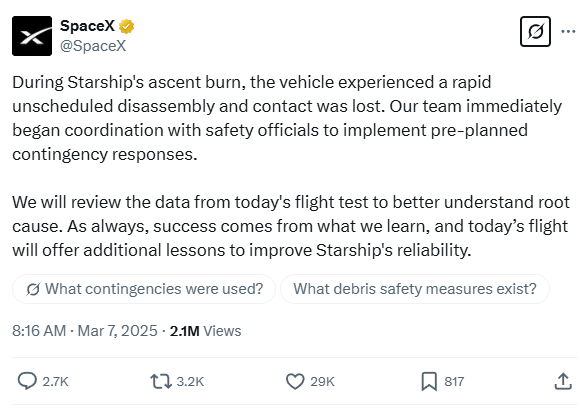Repost using the retweet arrows icon
This screenshot has height=412, width=580.
click(x=161, y=381)
